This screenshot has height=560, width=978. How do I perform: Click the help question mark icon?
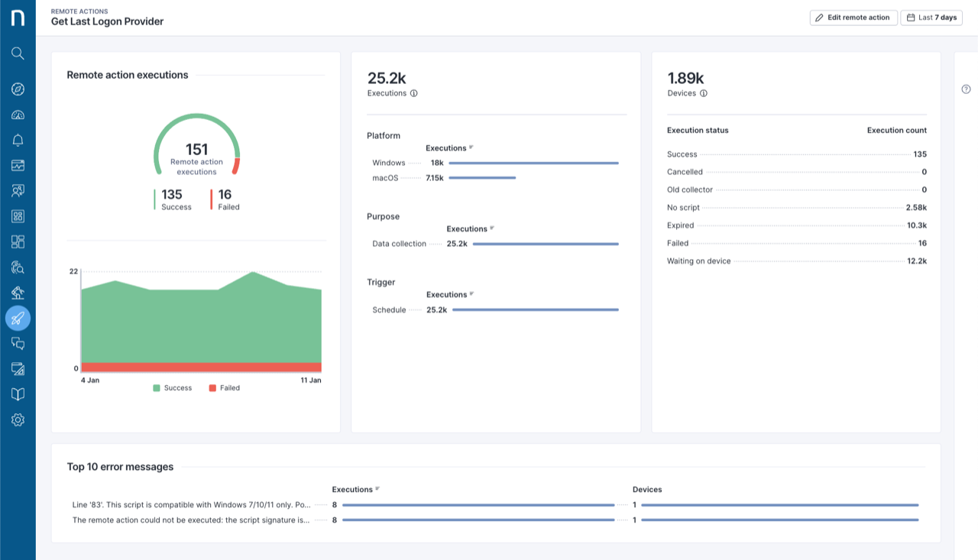(x=966, y=89)
